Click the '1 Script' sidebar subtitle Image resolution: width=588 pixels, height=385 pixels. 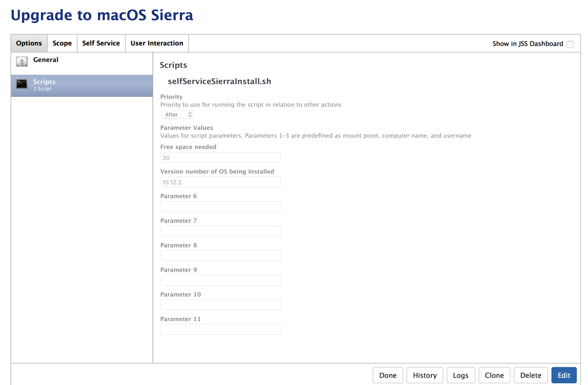(42, 89)
